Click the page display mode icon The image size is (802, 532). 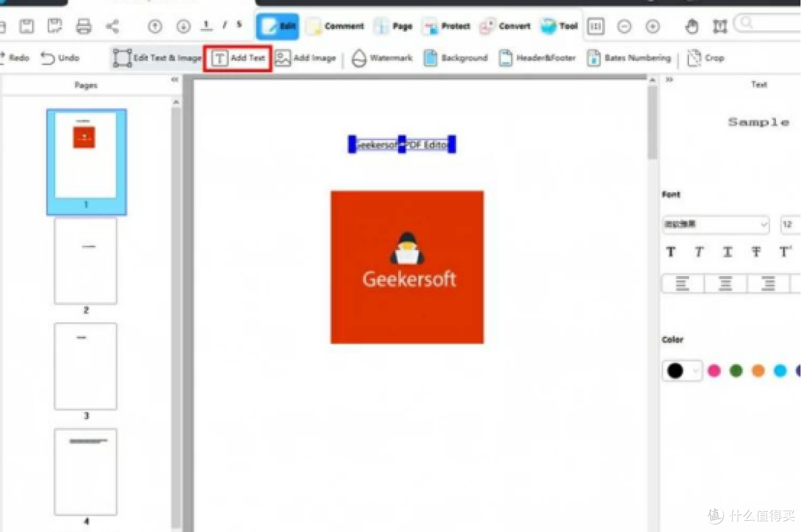point(596,26)
